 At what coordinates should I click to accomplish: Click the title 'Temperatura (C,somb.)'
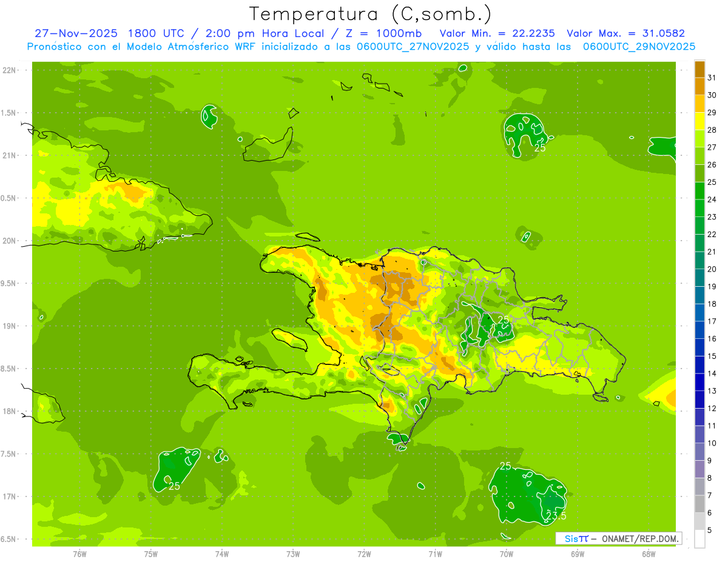pyautogui.click(x=371, y=14)
